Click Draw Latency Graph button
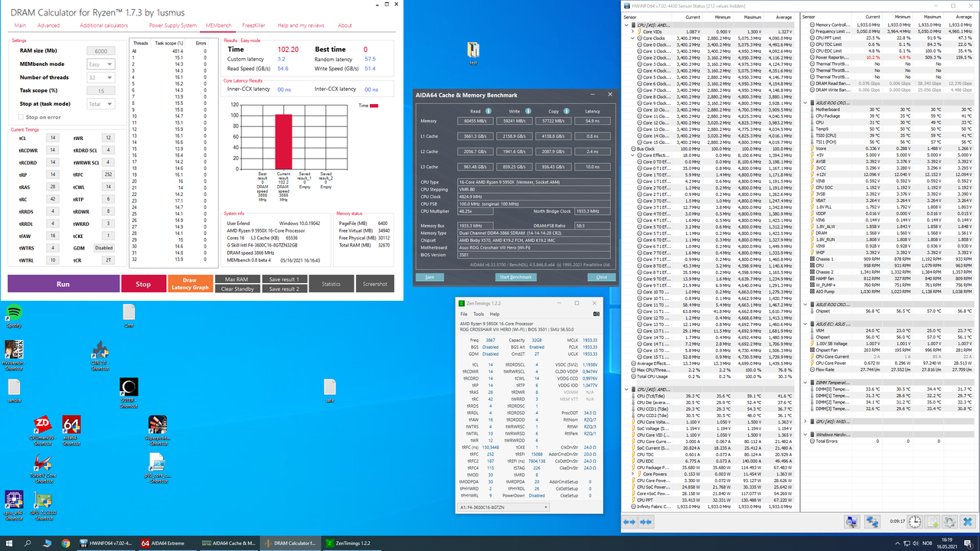980x551 pixels. (190, 284)
